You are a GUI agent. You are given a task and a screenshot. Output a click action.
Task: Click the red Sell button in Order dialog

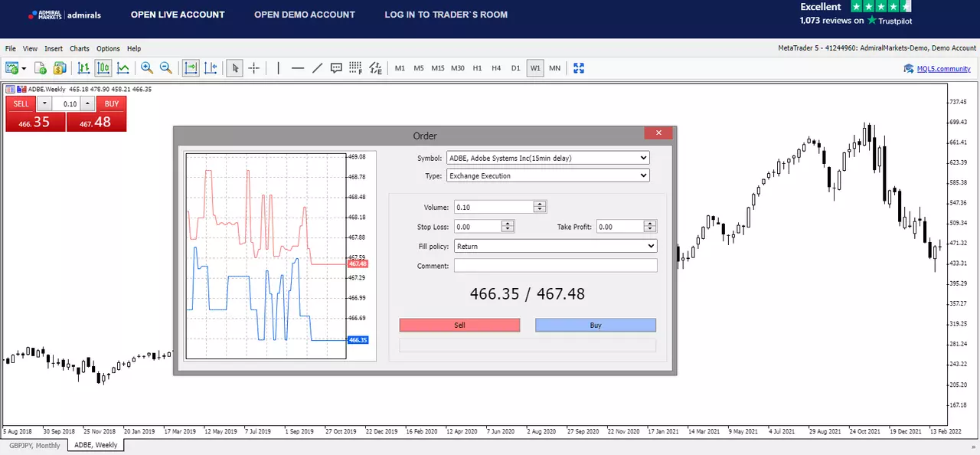coord(459,325)
